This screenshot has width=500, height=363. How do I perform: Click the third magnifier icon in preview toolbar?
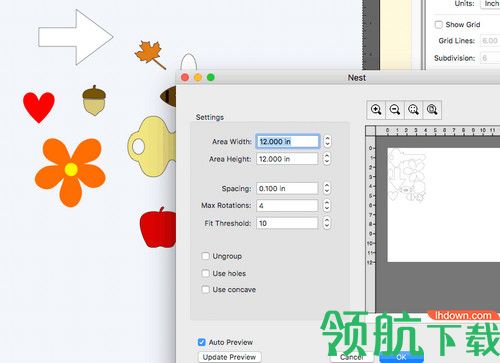413,110
